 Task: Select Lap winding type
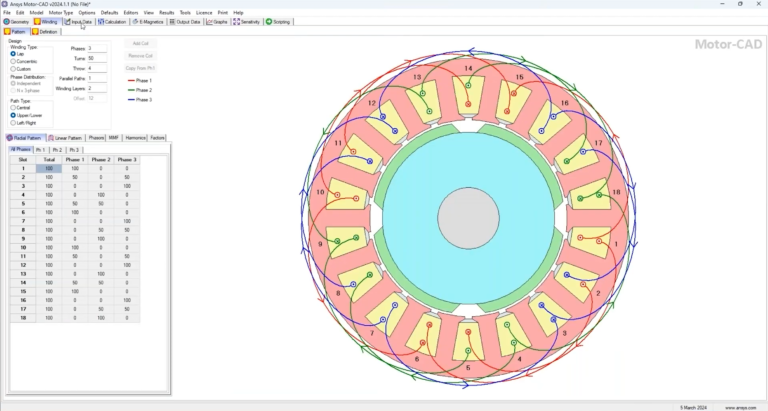tap(13, 54)
